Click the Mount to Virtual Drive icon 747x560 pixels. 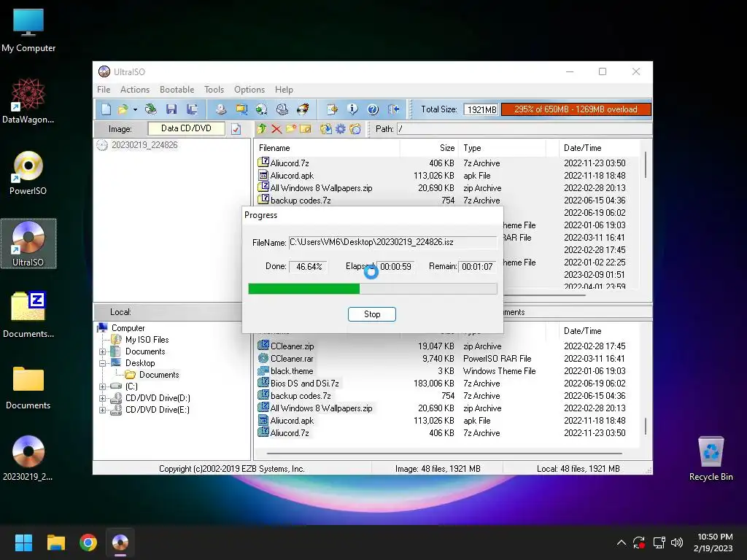tap(282, 109)
